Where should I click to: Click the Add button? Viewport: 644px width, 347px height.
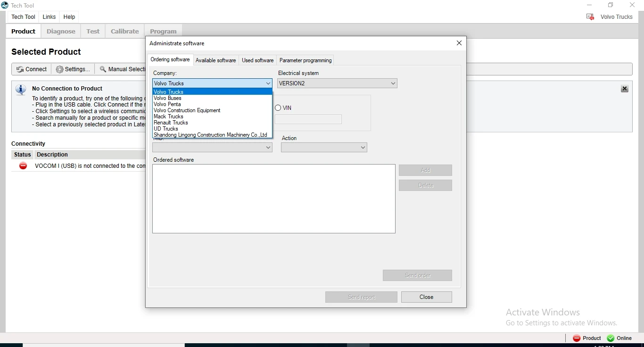pos(425,170)
